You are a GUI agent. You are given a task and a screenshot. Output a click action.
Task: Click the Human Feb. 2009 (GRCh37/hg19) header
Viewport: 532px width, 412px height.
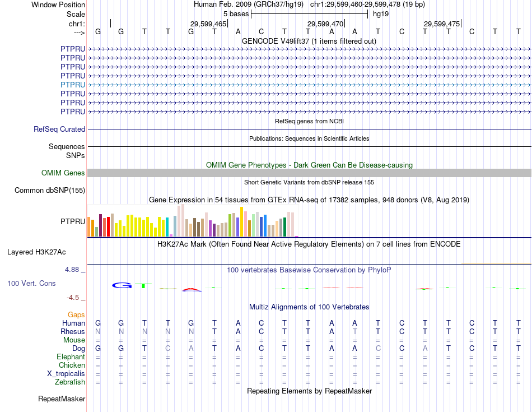pyautogui.click(x=248, y=4)
